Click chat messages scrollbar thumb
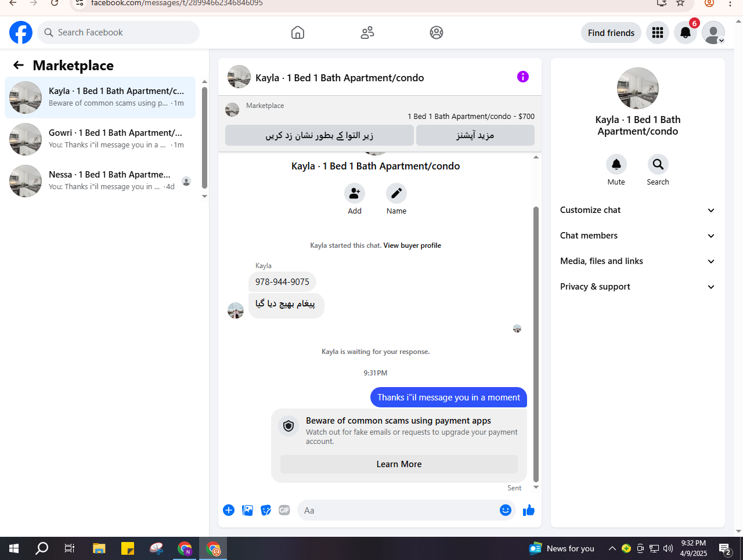743x560 pixels. (536, 345)
